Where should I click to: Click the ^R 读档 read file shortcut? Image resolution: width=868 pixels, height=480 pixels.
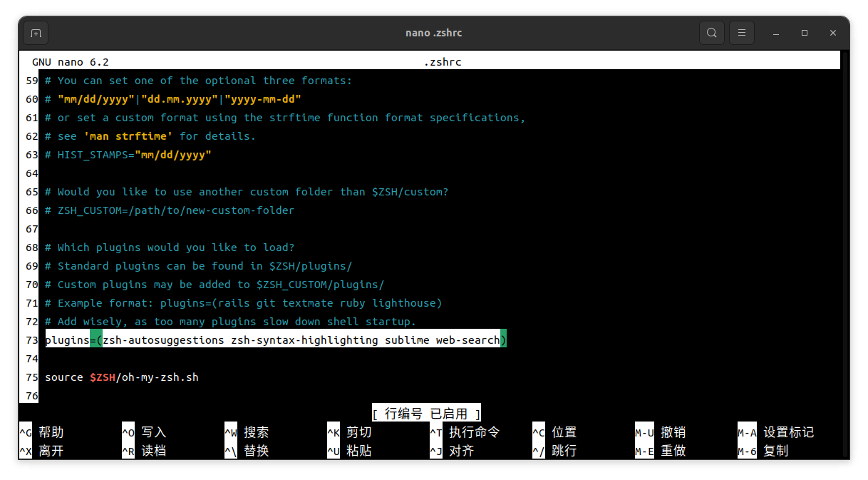pos(144,451)
